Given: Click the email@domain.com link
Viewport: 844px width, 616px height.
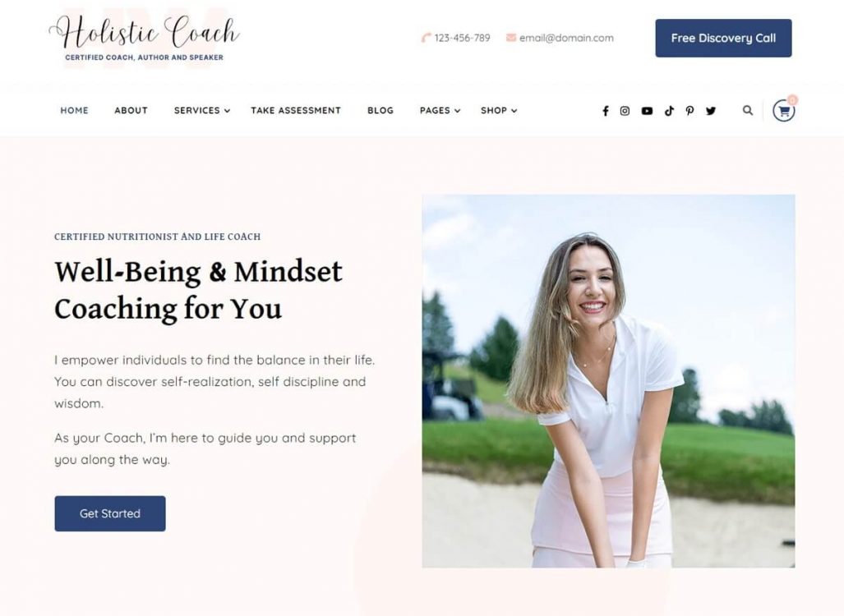Looking at the screenshot, I should (566, 38).
